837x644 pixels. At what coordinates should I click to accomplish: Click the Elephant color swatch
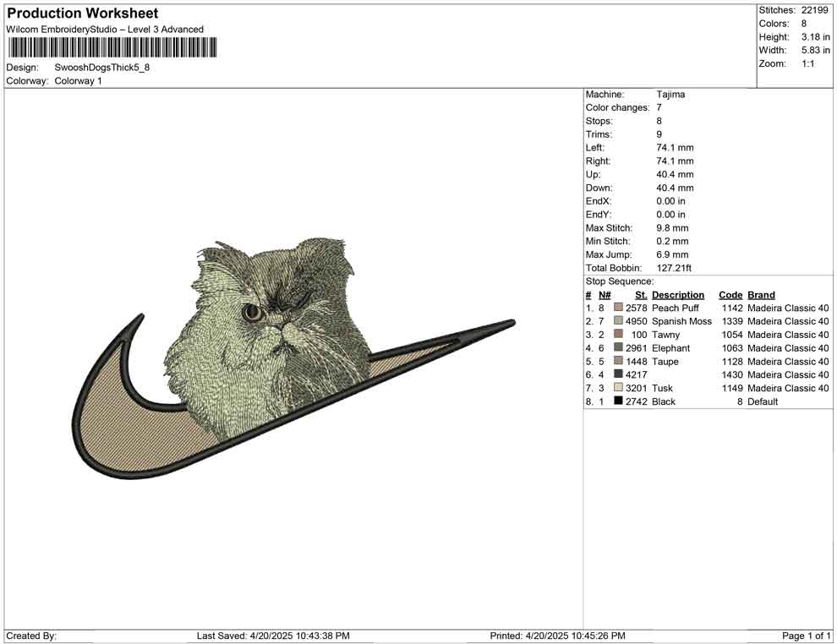(618, 347)
